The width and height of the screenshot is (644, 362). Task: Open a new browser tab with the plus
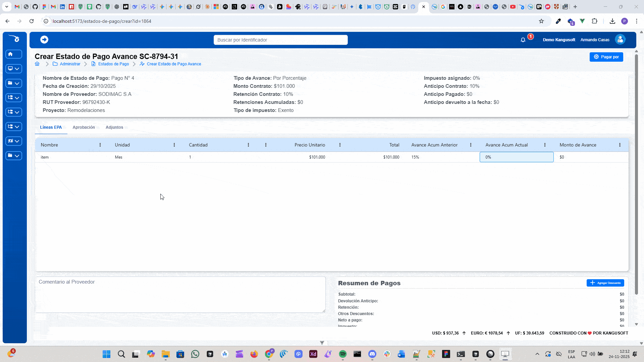(575, 7)
